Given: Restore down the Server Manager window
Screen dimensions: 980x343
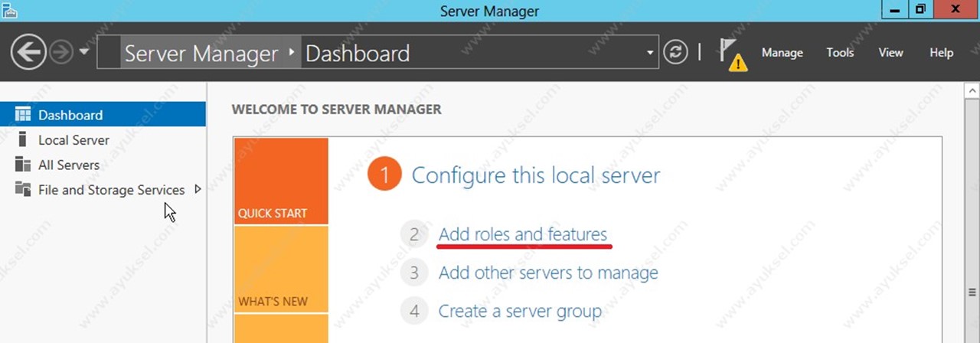Looking at the screenshot, I should [921, 10].
